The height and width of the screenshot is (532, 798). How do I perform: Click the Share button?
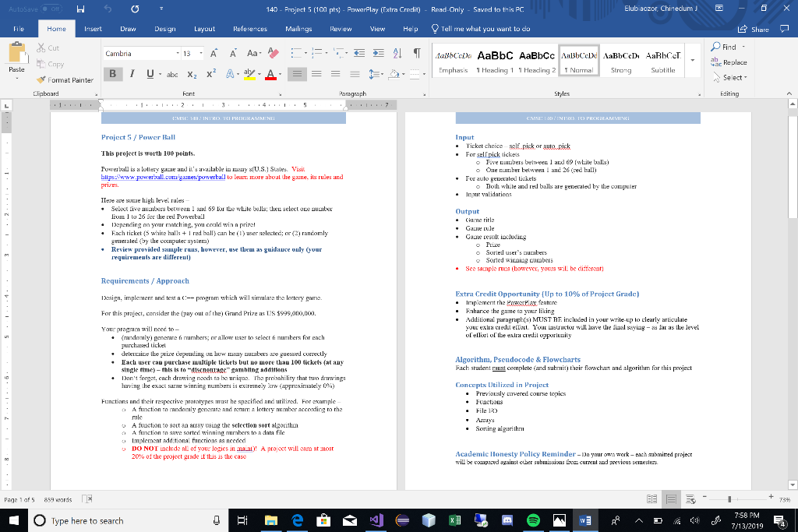coord(754,29)
